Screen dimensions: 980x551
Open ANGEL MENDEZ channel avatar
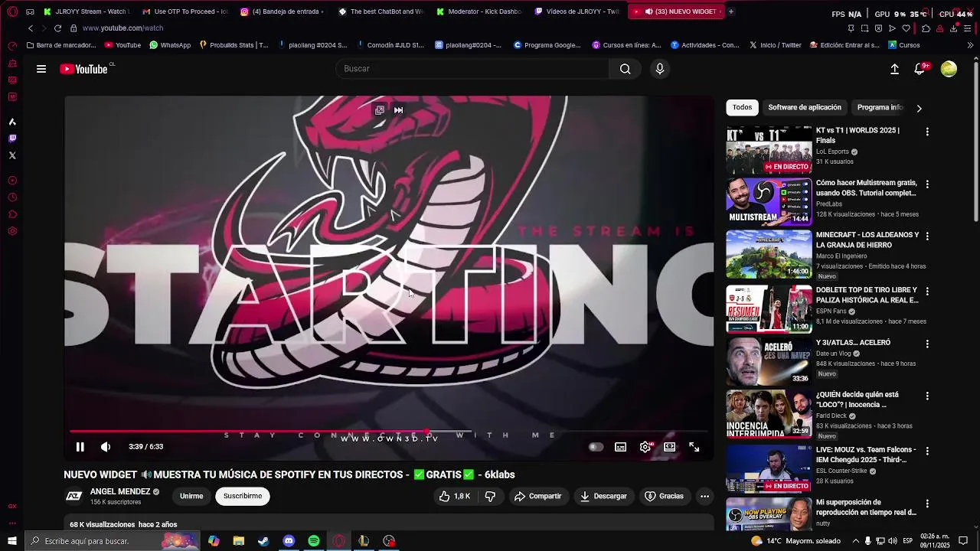[x=73, y=497]
